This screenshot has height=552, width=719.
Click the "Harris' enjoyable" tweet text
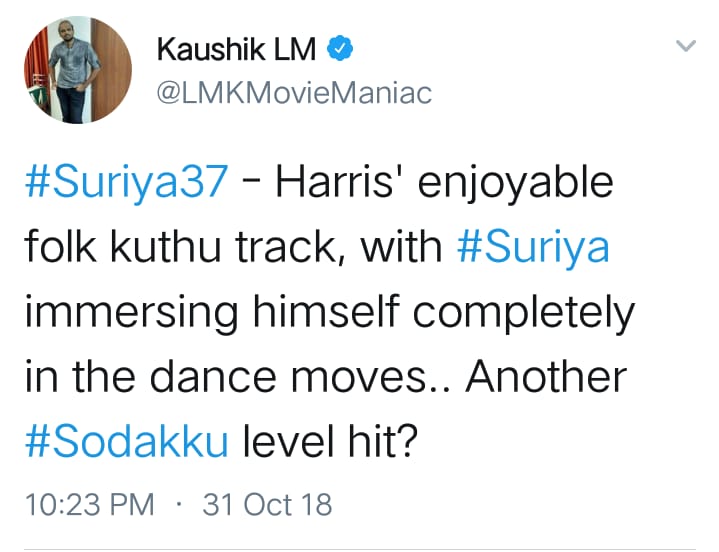(x=444, y=183)
